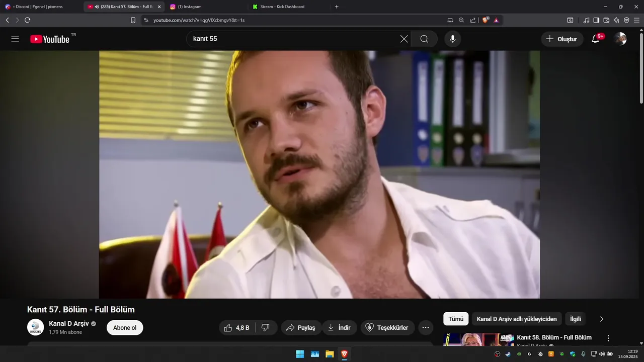Reload the current page
This screenshot has width=644, height=362.
click(27, 20)
